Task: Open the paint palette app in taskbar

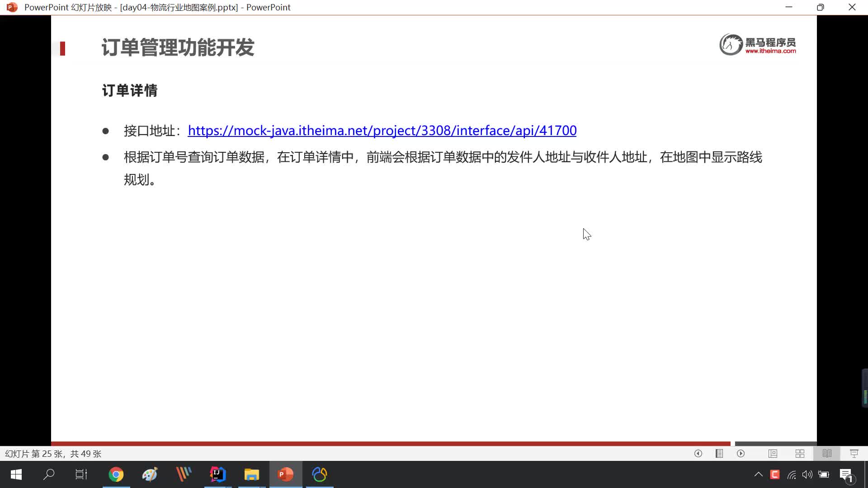Action: click(x=150, y=474)
